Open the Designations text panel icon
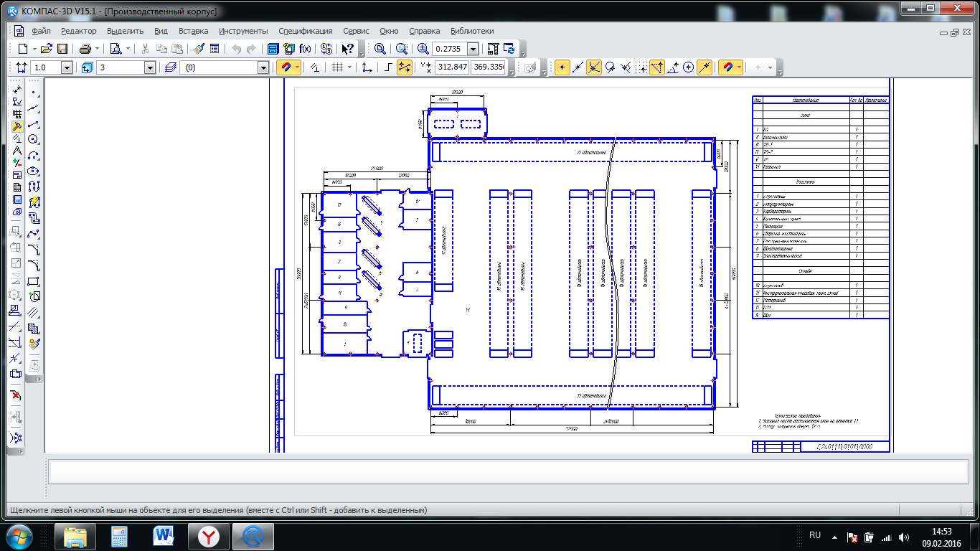 click(x=17, y=103)
